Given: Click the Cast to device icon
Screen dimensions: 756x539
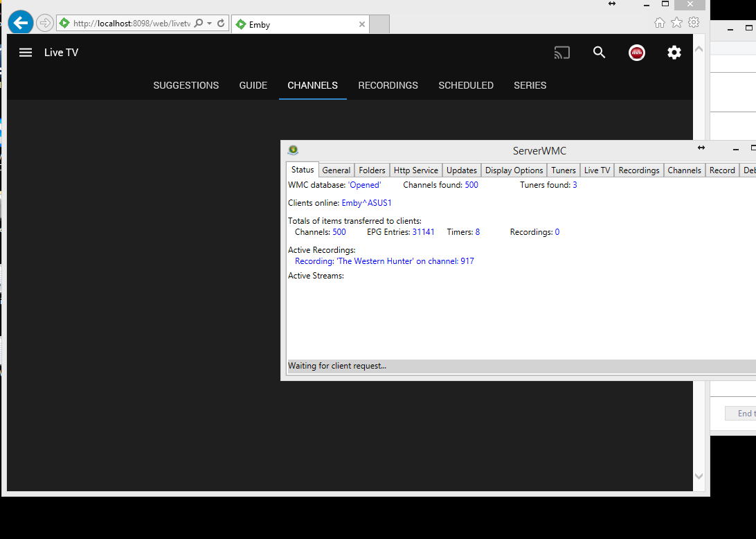Looking at the screenshot, I should pyautogui.click(x=562, y=53).
